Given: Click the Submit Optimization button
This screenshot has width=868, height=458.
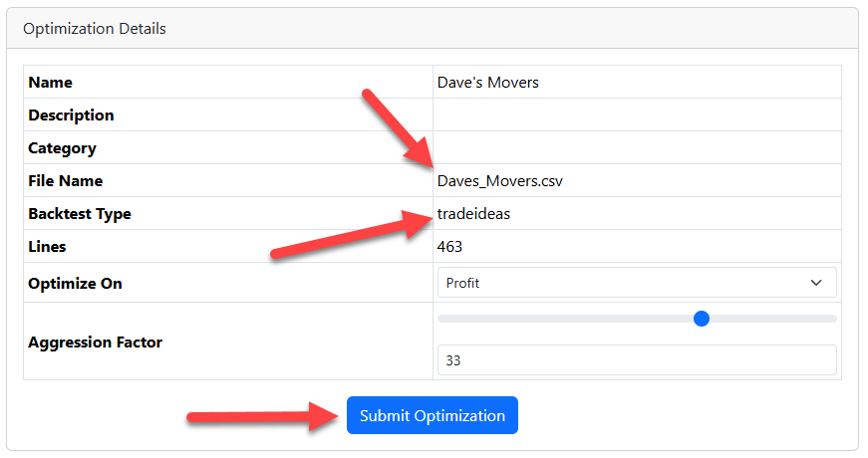Looking at the screenshot, I should click(x=432, y=415).
